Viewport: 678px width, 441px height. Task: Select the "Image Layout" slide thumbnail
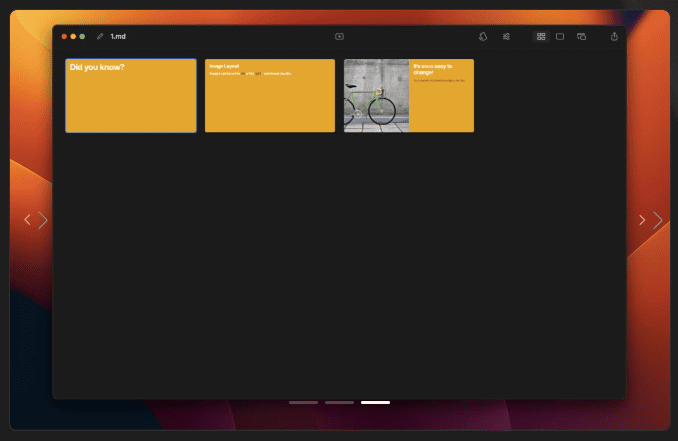coord(270,96)
